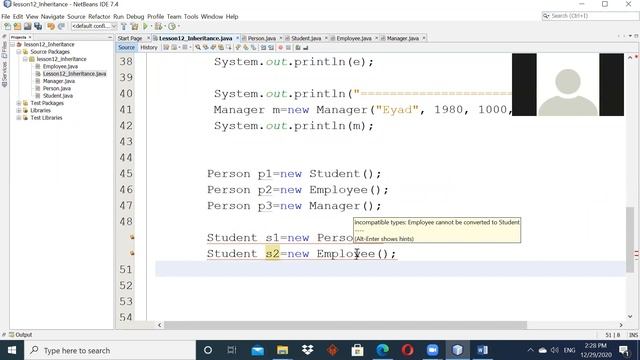
Task: Close the Projects panel tab
Action: [30, 37]
